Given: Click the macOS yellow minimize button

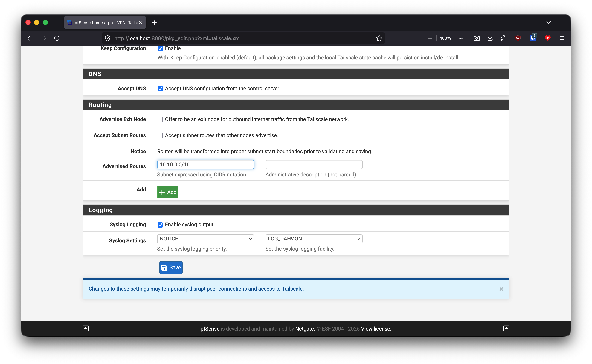Looking at the screenshot, I should (37, 22).
